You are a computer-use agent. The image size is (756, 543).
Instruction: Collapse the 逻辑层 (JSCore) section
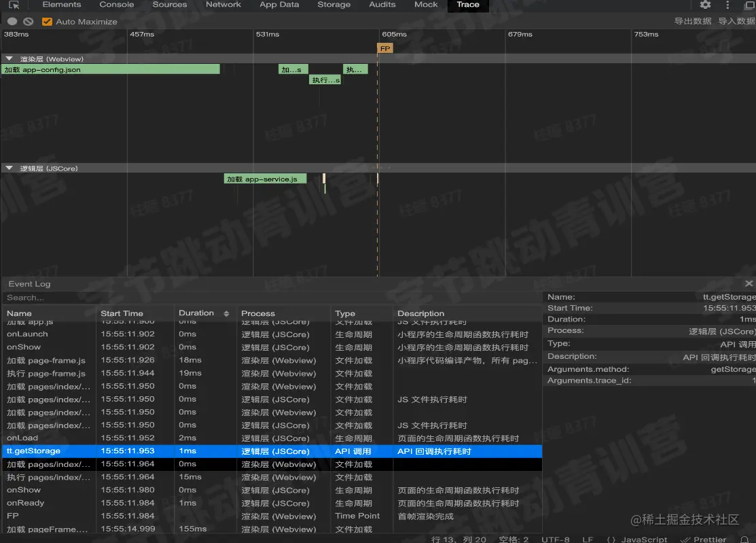pyautogui.click(x=9, y=169)
